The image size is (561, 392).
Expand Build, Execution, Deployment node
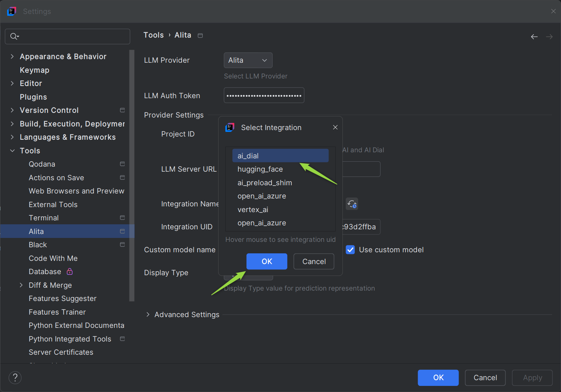[12, 124]
